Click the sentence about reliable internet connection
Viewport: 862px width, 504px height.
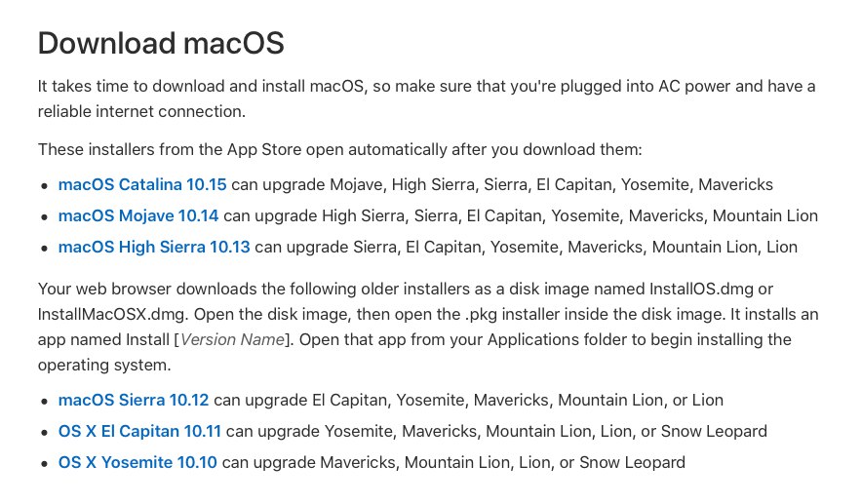click(141, 111)
